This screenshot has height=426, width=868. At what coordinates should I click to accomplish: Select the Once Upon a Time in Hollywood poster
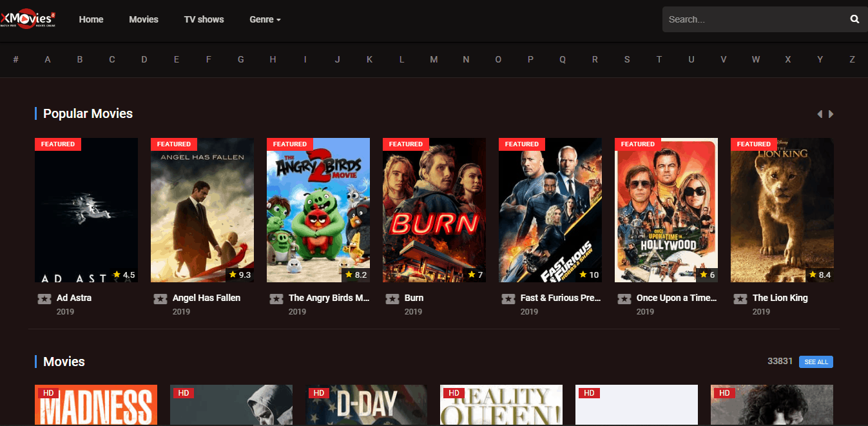666,210
